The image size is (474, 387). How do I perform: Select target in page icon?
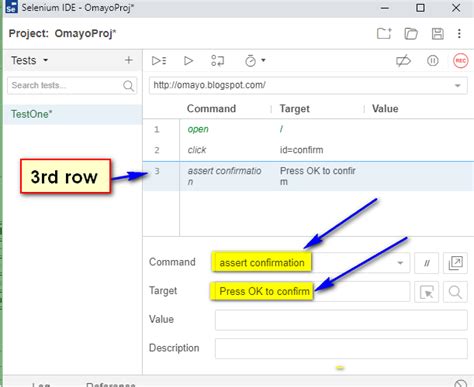point(426,292)
